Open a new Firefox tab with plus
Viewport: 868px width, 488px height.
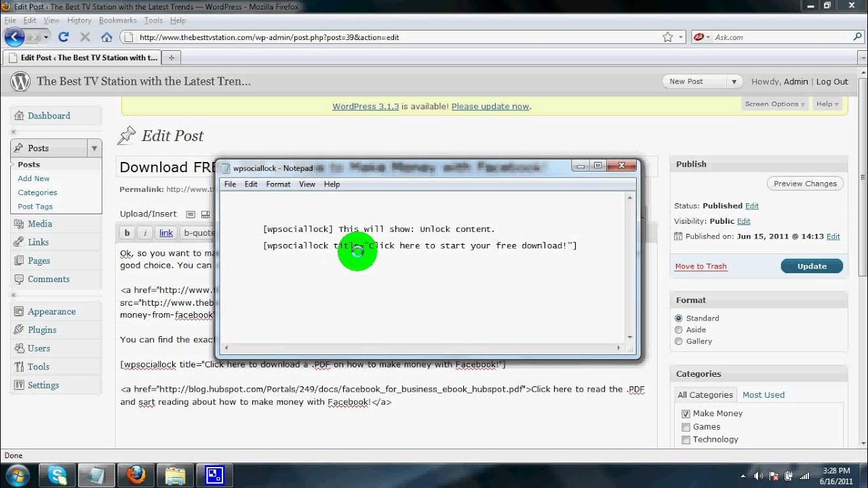point(171,58)
